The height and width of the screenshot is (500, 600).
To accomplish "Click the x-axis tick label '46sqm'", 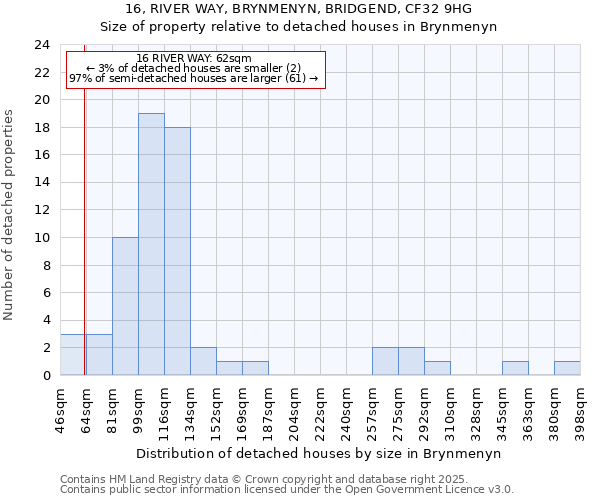I will tap(60, 411).
